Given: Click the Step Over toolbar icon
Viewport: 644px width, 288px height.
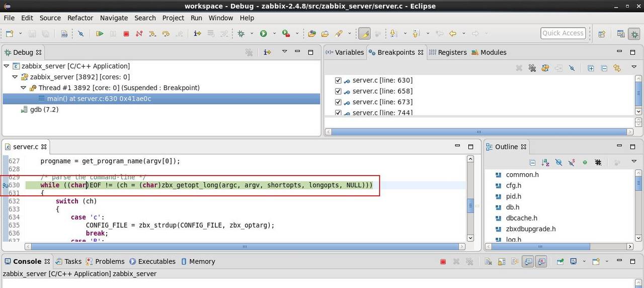Looking at the screenshot, I should (166, 34).
